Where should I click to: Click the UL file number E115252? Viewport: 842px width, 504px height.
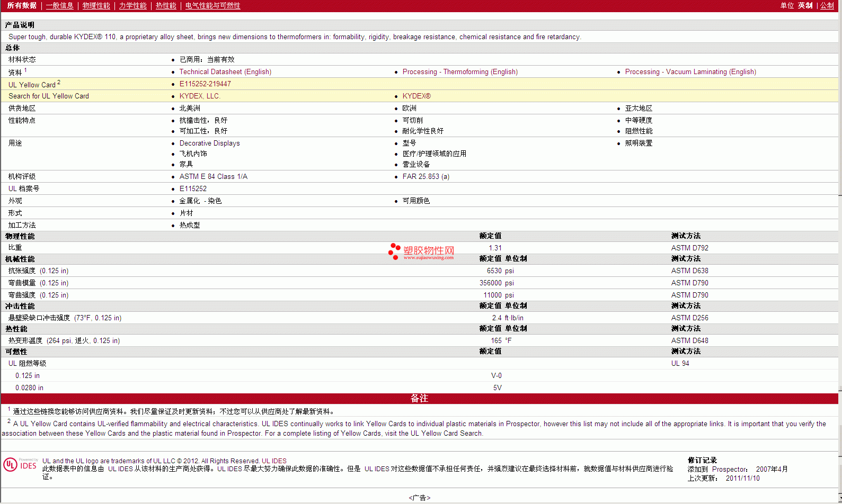[x=193, y=188]
